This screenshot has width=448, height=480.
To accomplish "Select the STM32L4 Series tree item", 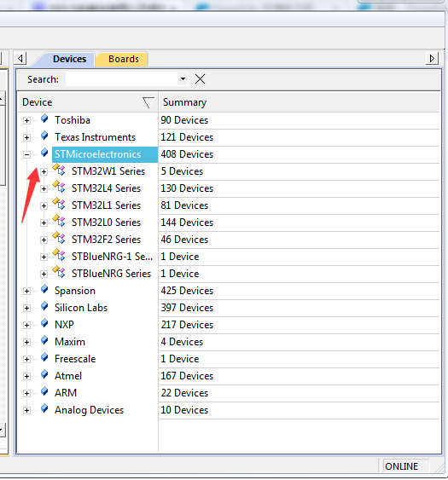I will click(106, 188).
